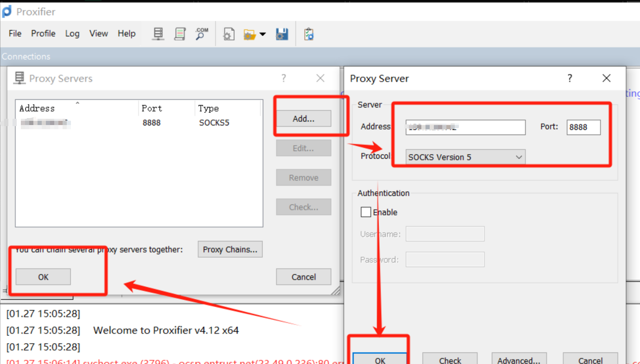640x364 pixels.
Task: Open the SOCKS Version 5 protocol dropdown
Action: click(465, 157)
